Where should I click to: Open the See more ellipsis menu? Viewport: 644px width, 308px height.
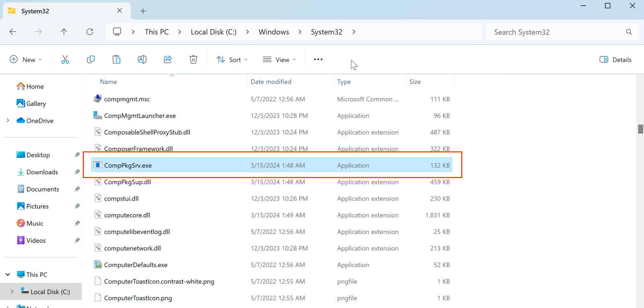point(318,60)
